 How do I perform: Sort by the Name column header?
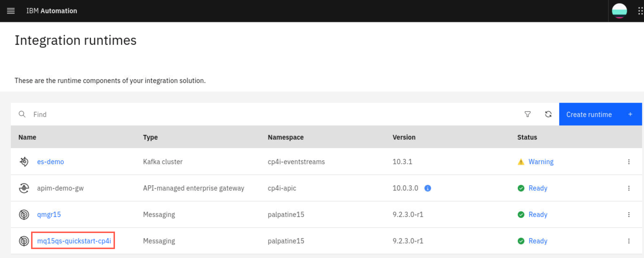pos(27,137)
